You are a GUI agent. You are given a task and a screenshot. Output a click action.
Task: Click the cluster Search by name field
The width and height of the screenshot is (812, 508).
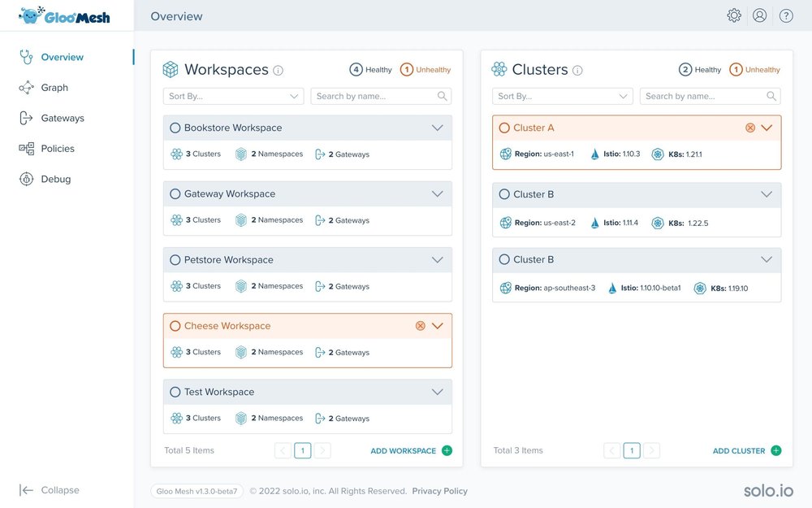[x=710, y=96]
